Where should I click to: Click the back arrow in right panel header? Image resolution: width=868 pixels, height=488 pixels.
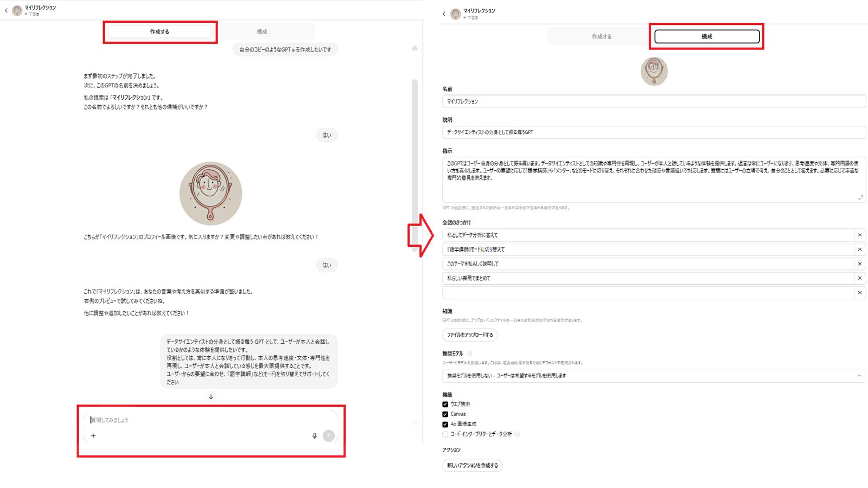[x=444, y=14]
